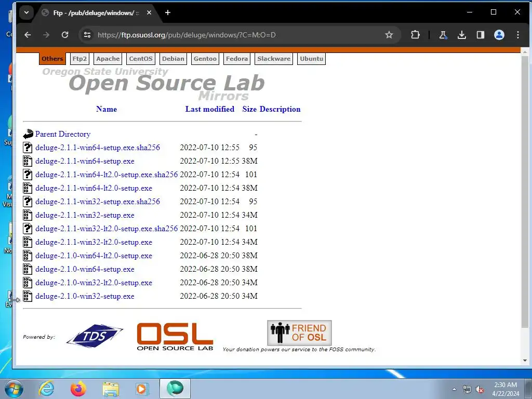Download deluge-2.1.1-win32-setup.exe link
This screenshot has width=532, height=399.
(85, 215)
